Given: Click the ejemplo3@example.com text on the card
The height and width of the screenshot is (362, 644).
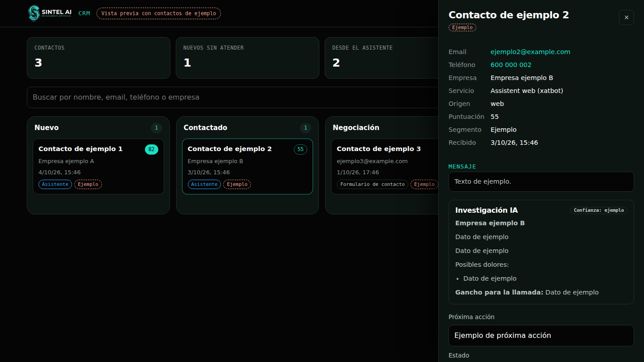Looking at the screenshot, I should (x=372, y=161).
